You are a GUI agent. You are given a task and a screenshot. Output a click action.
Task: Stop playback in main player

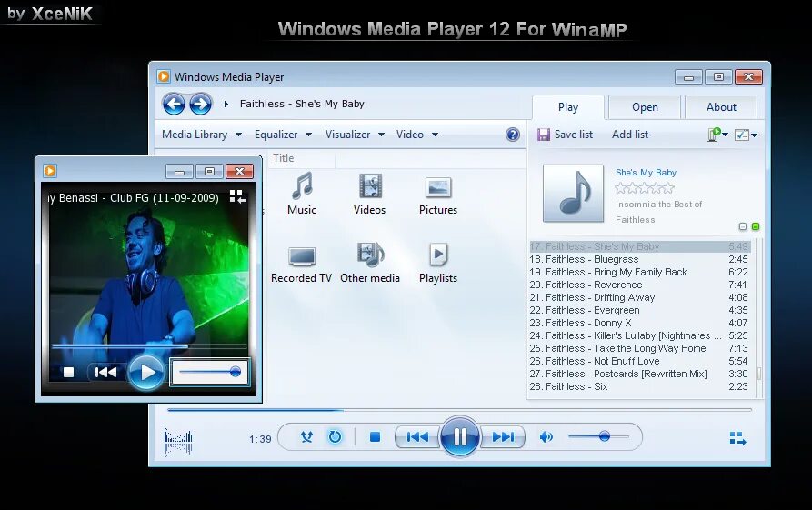[x=375, y=437]
